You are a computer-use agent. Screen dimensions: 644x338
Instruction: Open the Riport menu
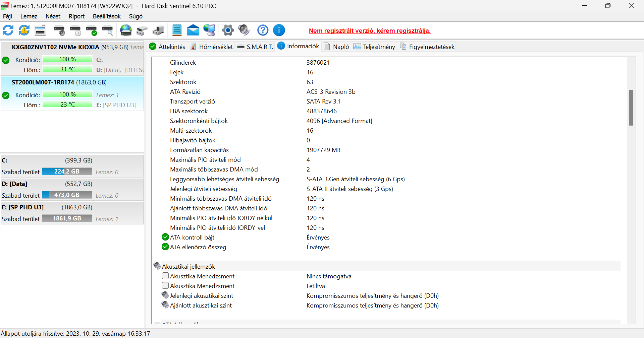76,16
